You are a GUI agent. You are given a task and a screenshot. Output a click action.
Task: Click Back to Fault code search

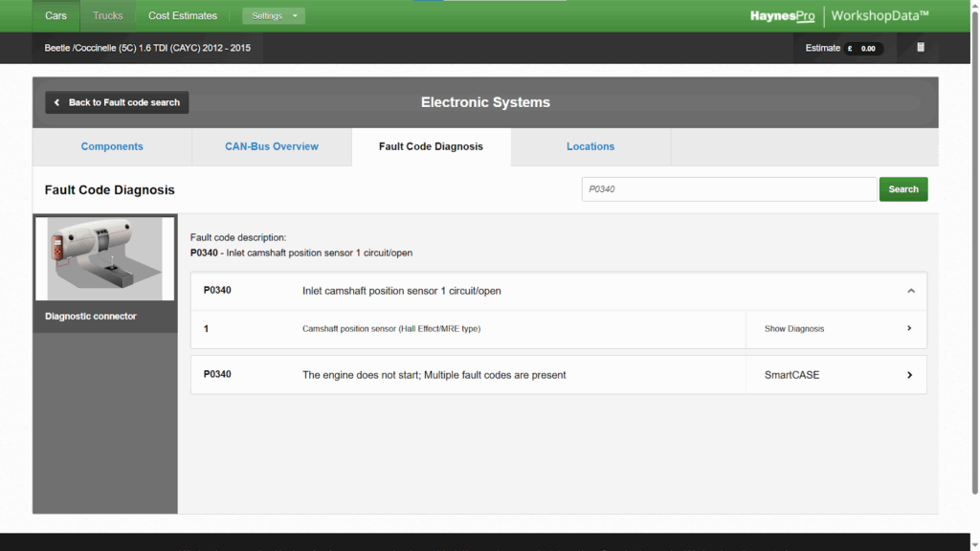click(116, 102)
